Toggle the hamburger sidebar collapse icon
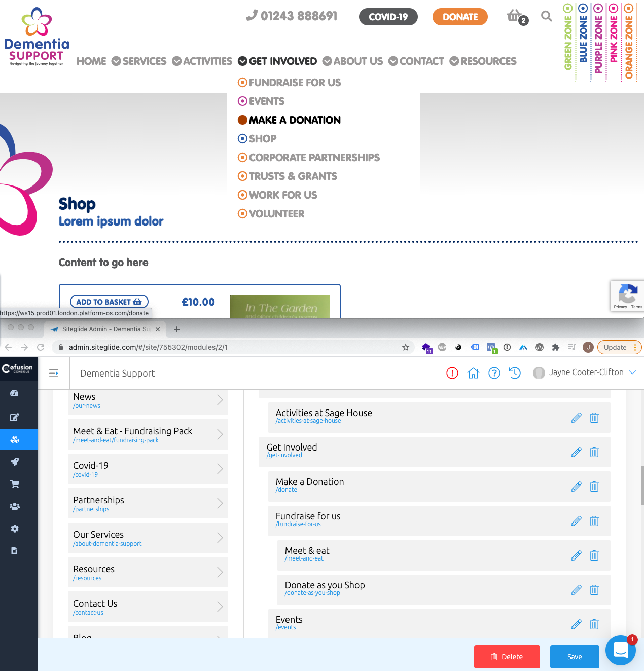The height and width of the screenshot is (671, 644). [54, 374]
